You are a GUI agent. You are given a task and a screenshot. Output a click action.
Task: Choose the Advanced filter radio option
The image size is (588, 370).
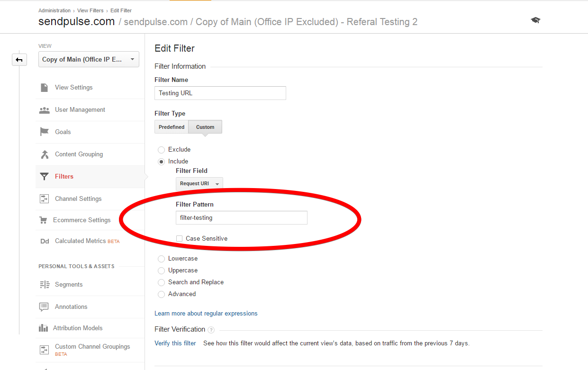tap(162, 294)
